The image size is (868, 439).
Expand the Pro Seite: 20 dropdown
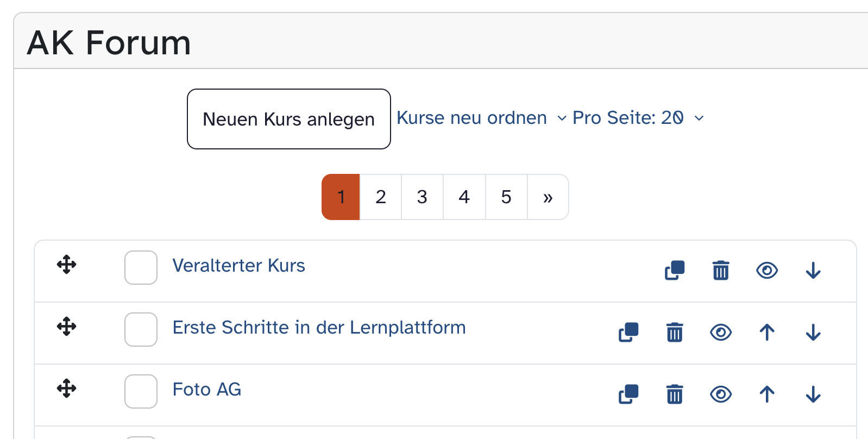638,118
